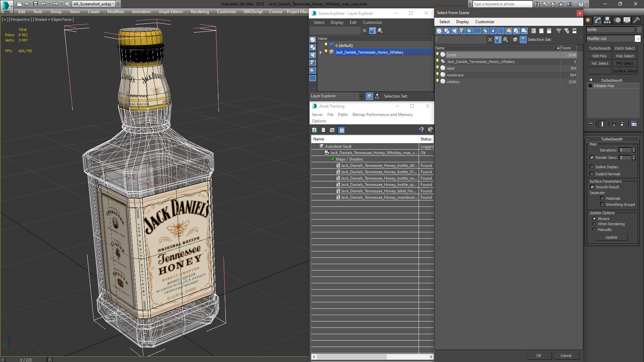644x362 pixels.
Task: Click Refresh icon in Asset Tracking toolbar
Action: tap(314, 130)
